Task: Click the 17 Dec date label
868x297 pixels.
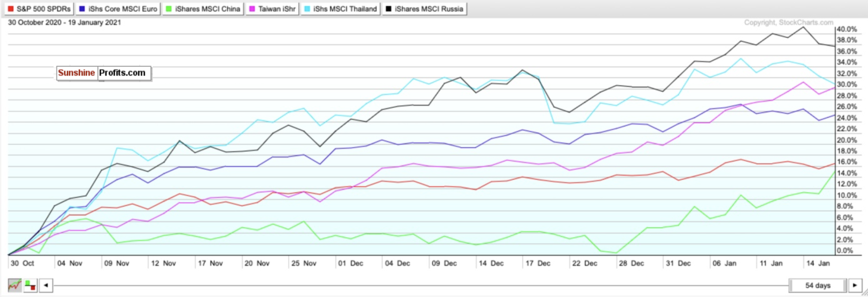Action: coord(538,263)
